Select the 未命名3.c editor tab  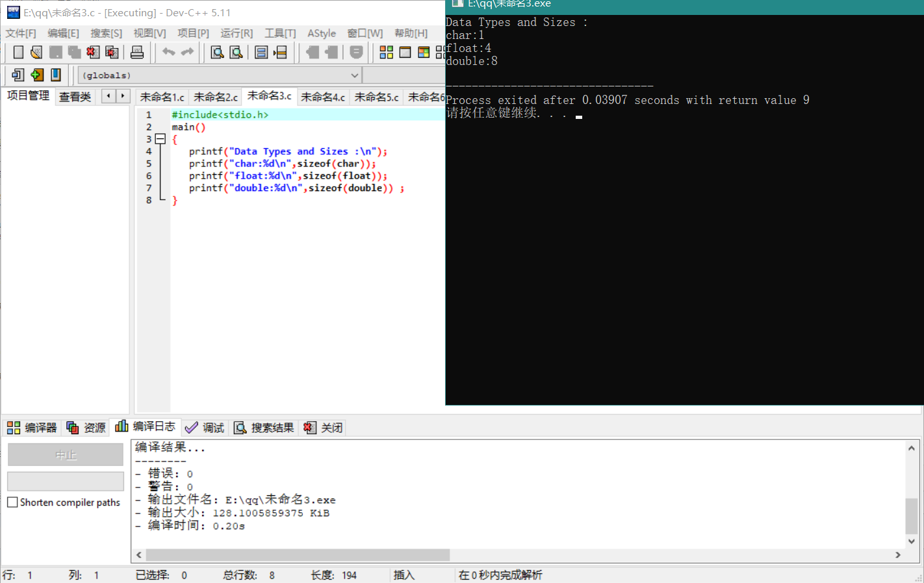270,96
